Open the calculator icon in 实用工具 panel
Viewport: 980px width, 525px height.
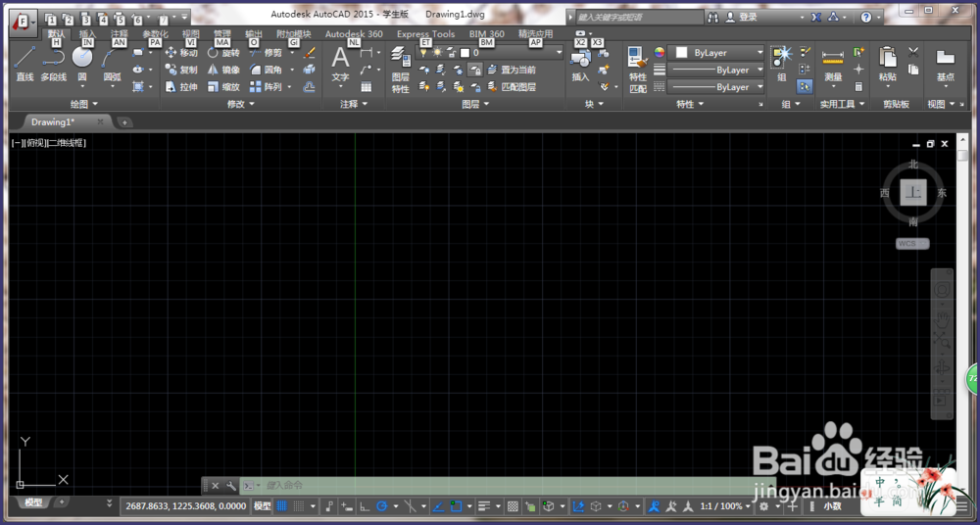point(858,87)
